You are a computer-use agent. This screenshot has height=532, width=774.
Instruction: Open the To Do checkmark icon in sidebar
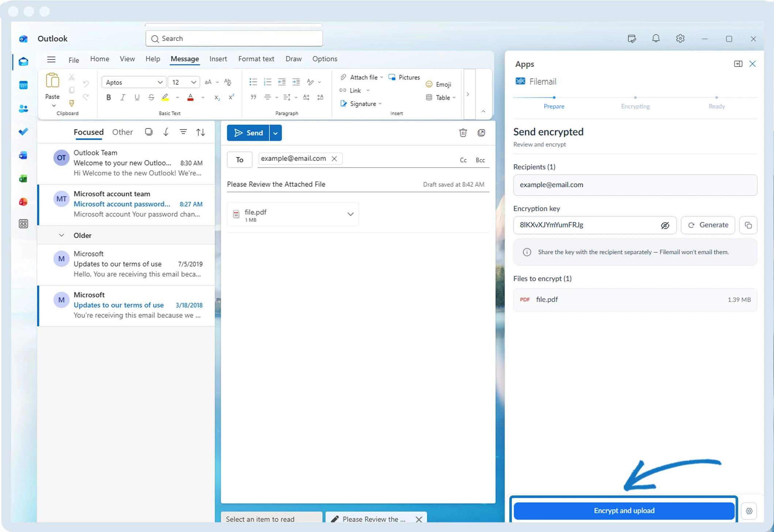23,132
